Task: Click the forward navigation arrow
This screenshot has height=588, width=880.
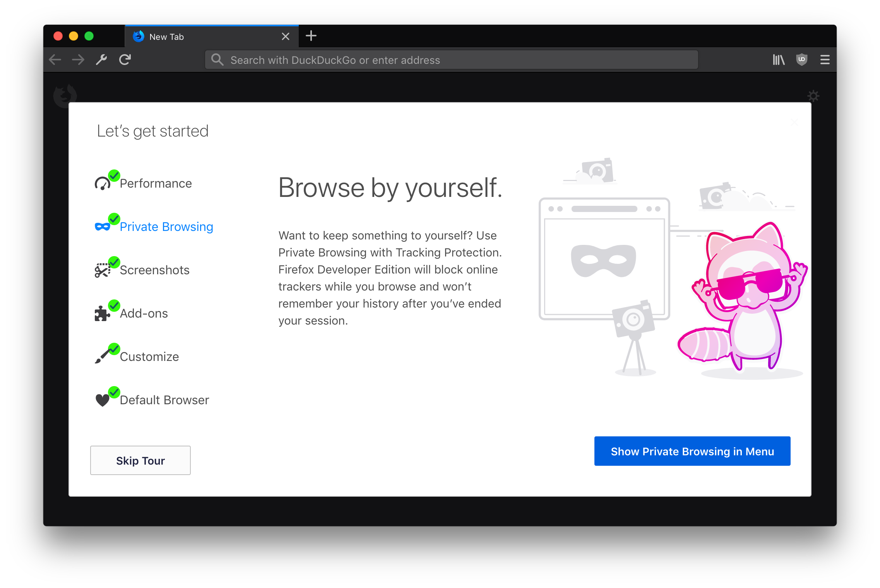Action: (x=78, y=60)
